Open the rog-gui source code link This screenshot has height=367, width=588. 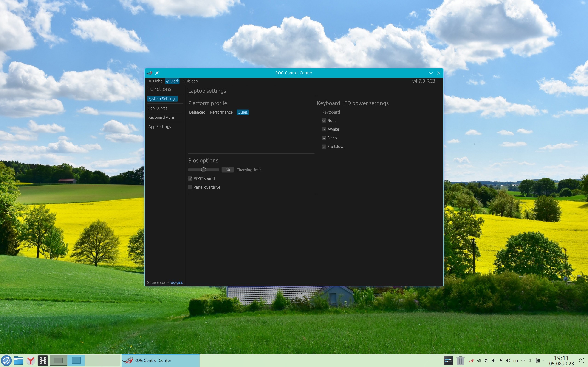click(x=176, y=282)
